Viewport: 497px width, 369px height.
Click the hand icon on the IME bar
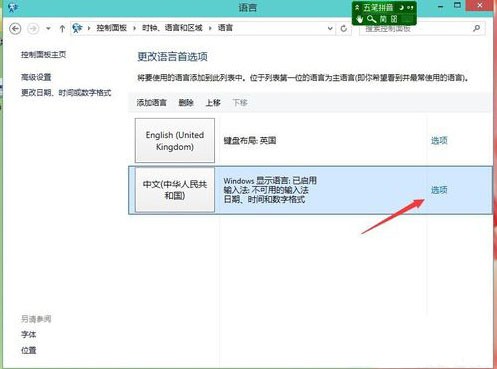tap(359, 19)
